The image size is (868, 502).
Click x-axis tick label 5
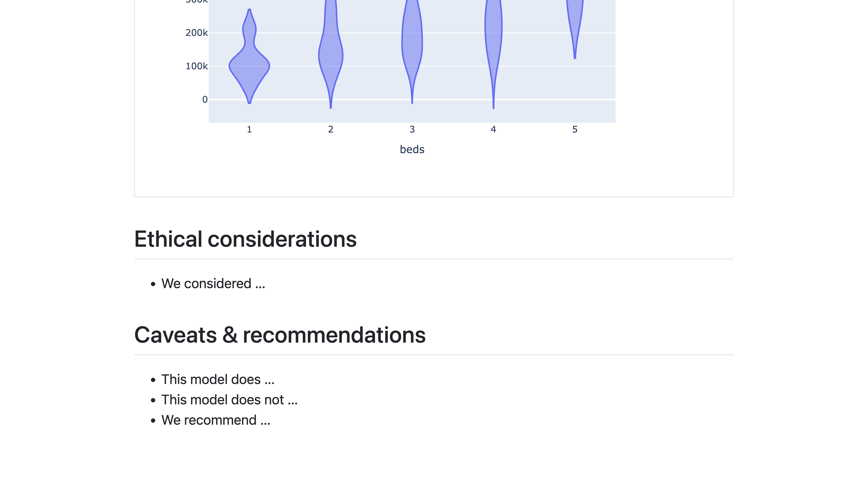[575, 130]
